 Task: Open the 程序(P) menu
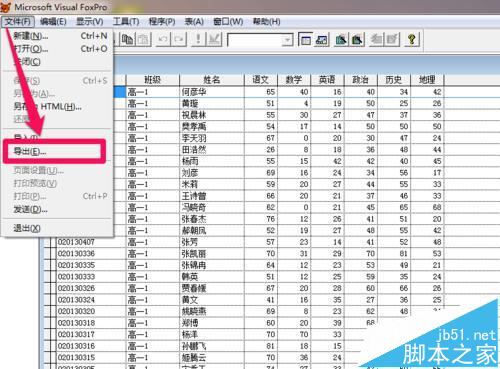[x=162, y=22]
